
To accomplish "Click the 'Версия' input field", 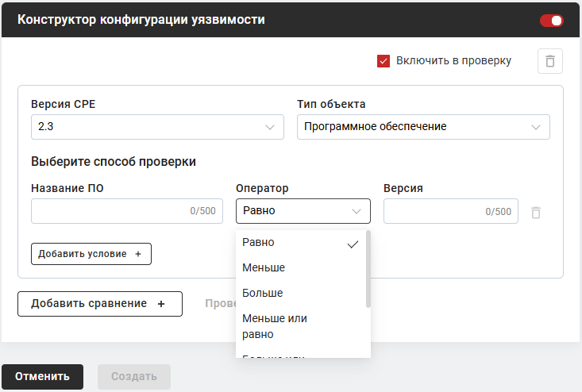I will pyautogui.click(x=451, y=211).
